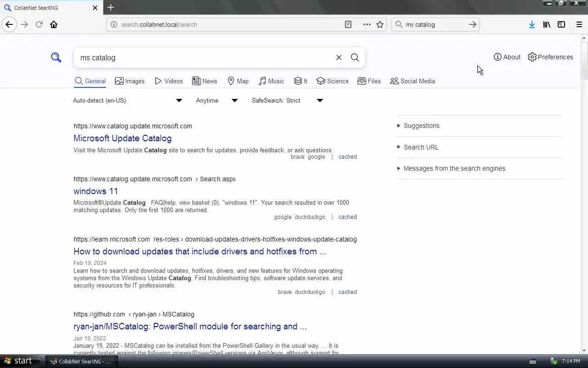The height and width of the screenshot is (368, 588).
Task: Show site information icon in address bar
Action: [114, 24]
